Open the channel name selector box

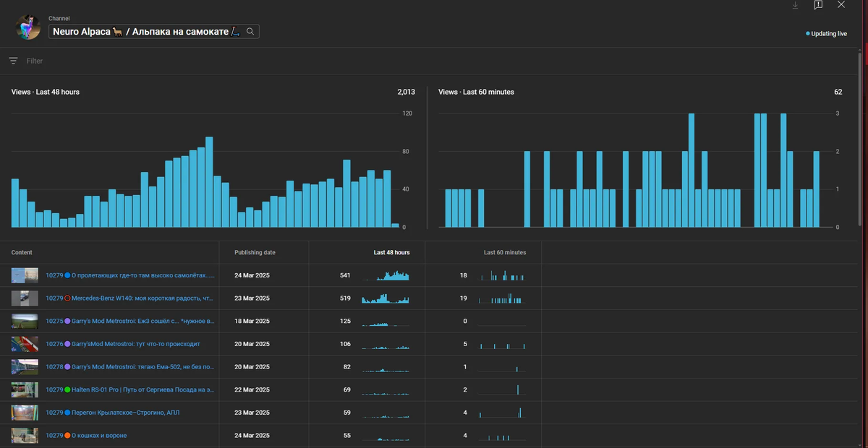pyautogui.click(x=154, y=31)
